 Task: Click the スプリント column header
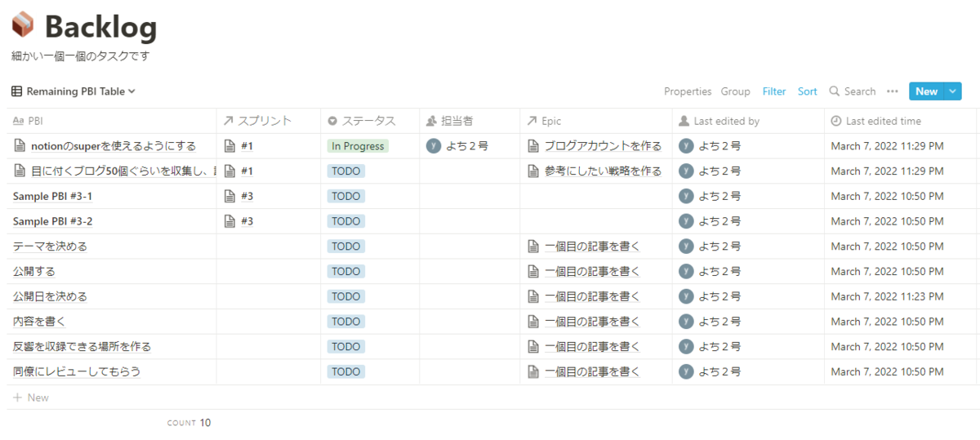coord(268,121)
